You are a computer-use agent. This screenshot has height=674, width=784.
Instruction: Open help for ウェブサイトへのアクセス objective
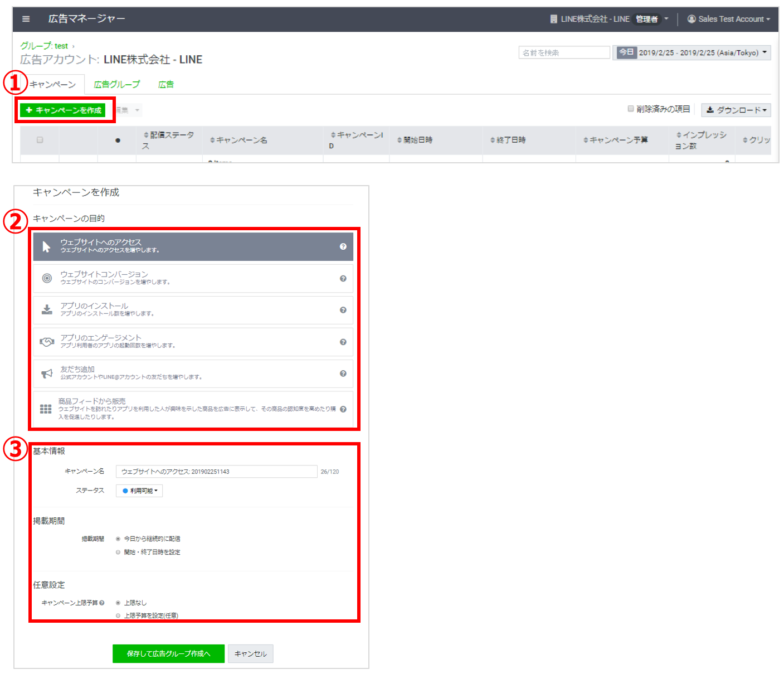(x=343, y=246)
